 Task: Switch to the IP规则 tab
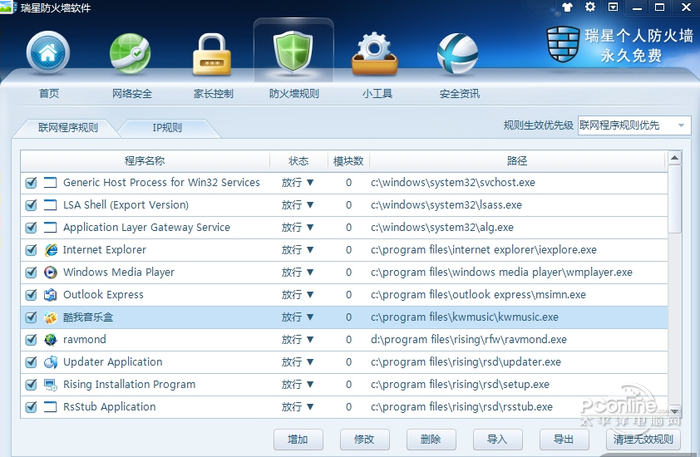(x=167, y=128)
